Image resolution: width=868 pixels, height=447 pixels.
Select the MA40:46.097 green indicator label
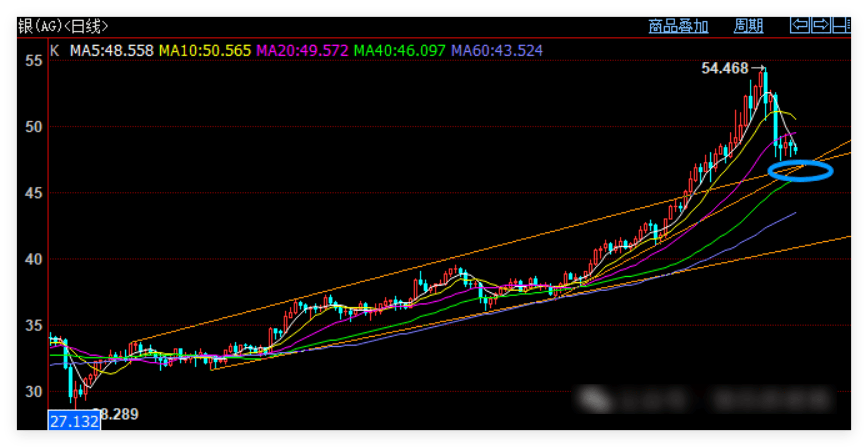[399, 51]
